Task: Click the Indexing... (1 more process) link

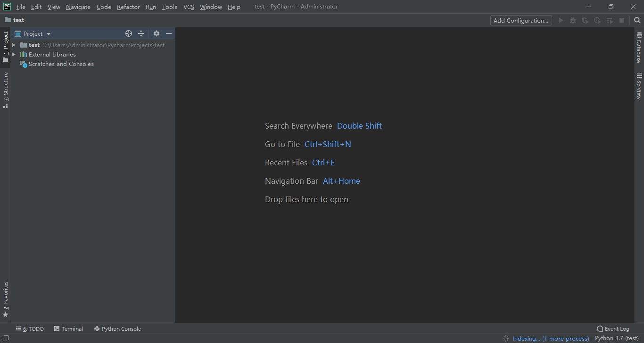Action: point(551,338)
